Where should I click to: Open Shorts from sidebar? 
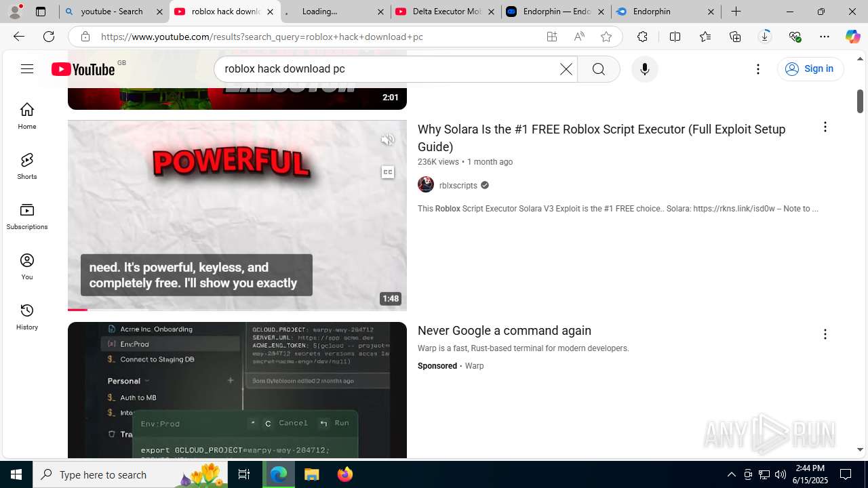click(27, 166)
